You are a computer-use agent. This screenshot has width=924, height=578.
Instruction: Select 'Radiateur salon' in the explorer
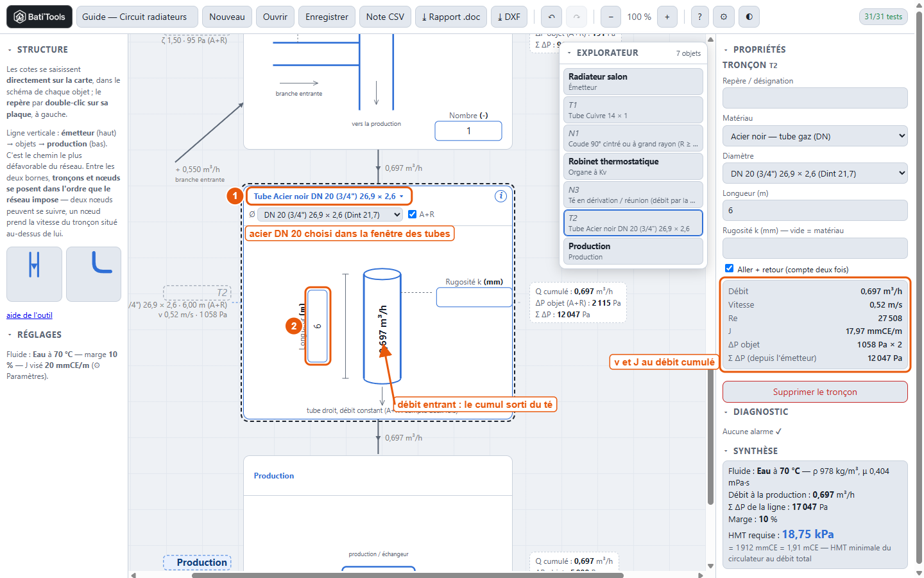(633, 82)
